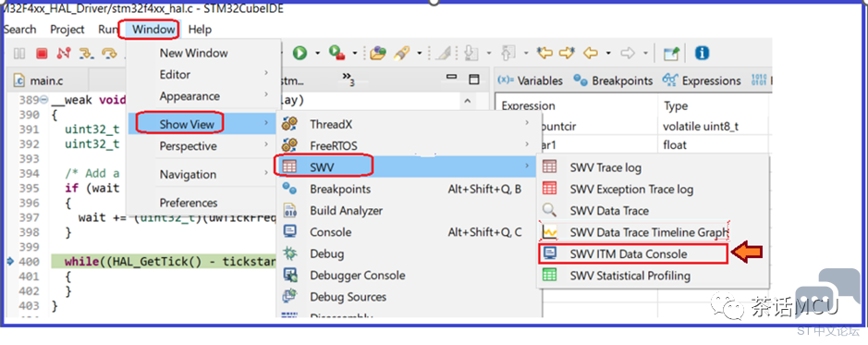The image size is (868, 345).
Task: Click the pencil/highlighter toolbar icon
Action: [x=401, y=53]
